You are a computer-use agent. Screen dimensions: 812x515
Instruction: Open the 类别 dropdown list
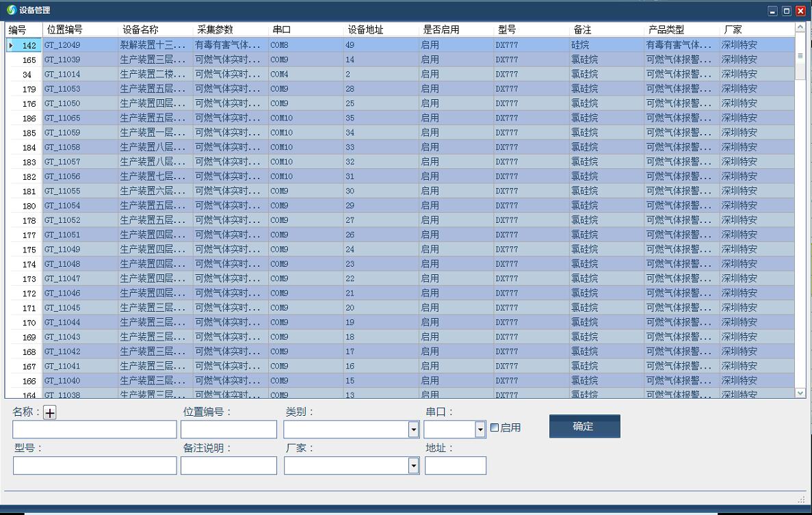pos(413,430)
